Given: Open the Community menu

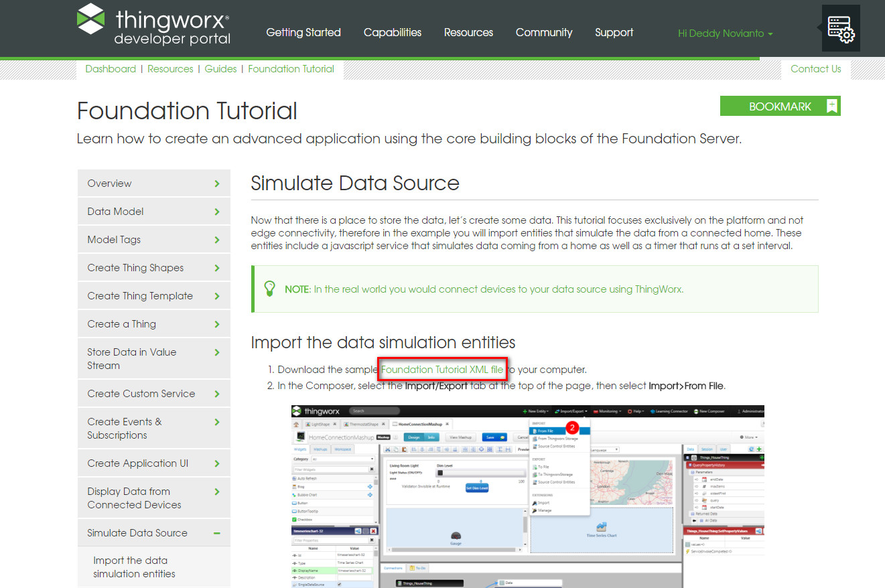Looking at the screenshot, I should coord(544,32).
